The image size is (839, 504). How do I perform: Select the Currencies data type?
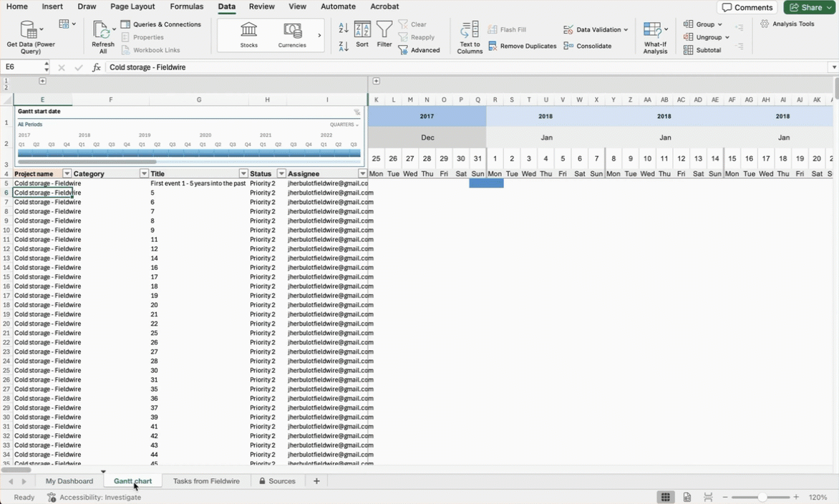tap(292, 34)
